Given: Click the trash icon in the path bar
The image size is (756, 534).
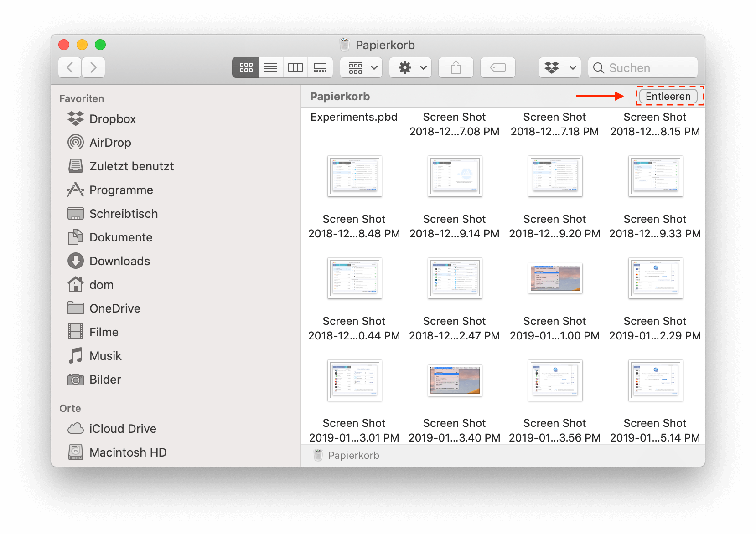Looking at the screenshot, I should tap(318, 455).
